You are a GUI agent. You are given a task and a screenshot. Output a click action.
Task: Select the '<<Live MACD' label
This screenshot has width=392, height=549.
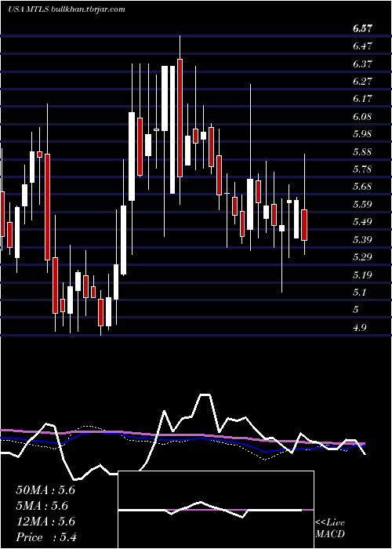330,529
